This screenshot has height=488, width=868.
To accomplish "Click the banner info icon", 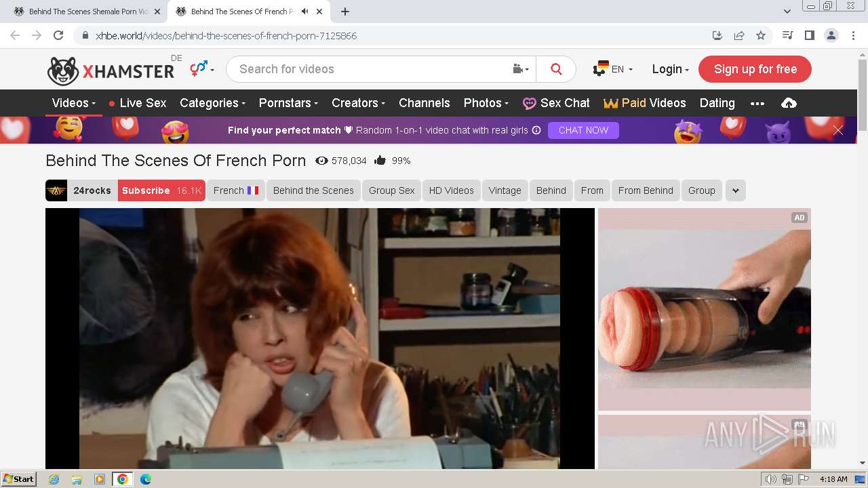I will pyautogui.click(x=536, y=130).
